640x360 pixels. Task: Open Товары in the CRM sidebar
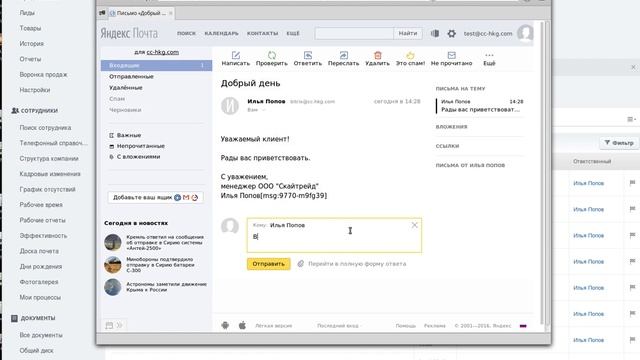point(30,28)
